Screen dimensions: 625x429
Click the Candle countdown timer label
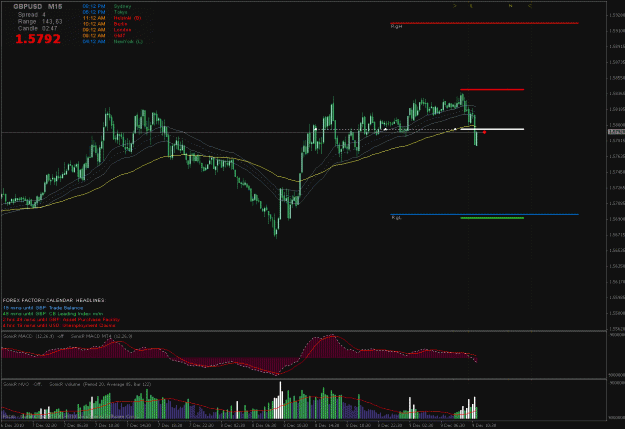click(37, 28)
